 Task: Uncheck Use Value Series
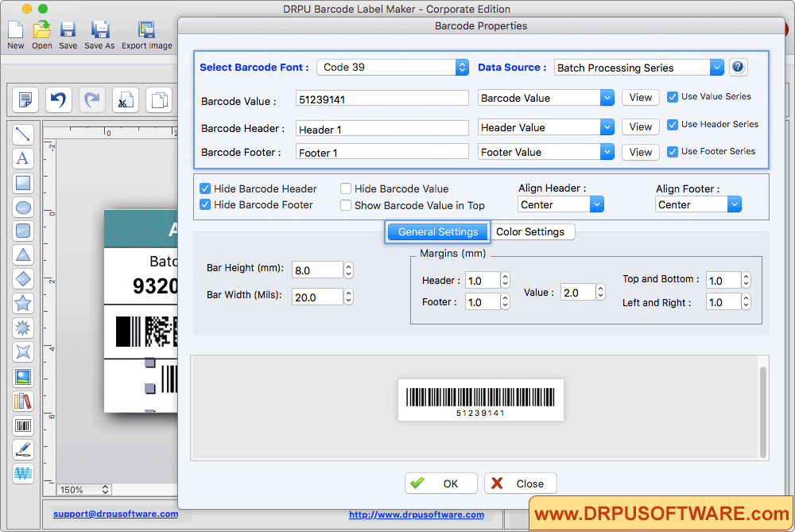click(x=673, y=97)
